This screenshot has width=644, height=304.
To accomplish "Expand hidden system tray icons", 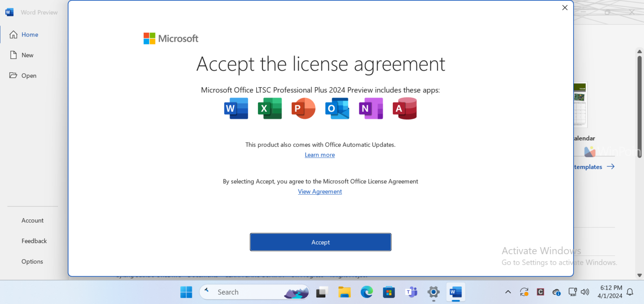I will tap(508, 292).
